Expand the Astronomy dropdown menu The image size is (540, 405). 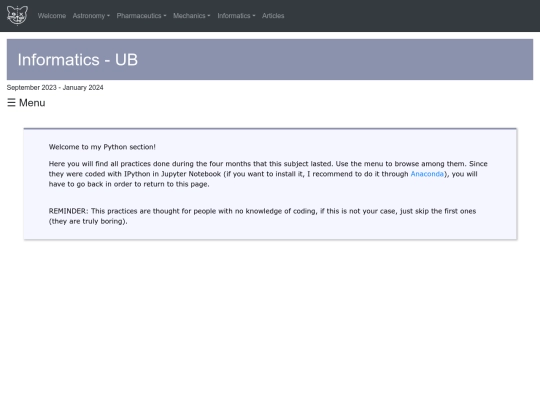(x=91, y=16)
